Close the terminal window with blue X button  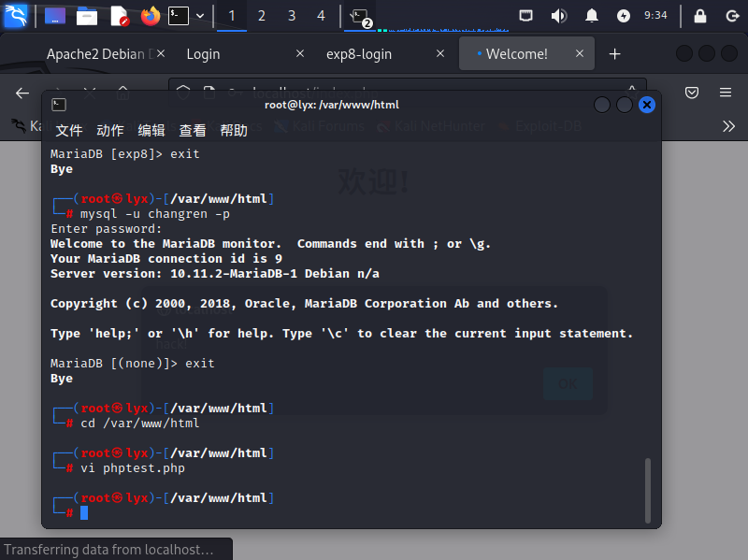(647, 105)
